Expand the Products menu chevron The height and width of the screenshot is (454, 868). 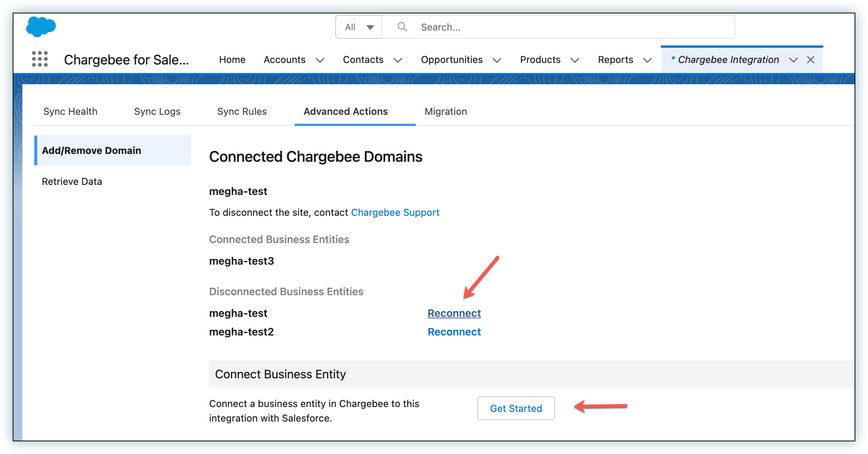(x=575, y=60)
